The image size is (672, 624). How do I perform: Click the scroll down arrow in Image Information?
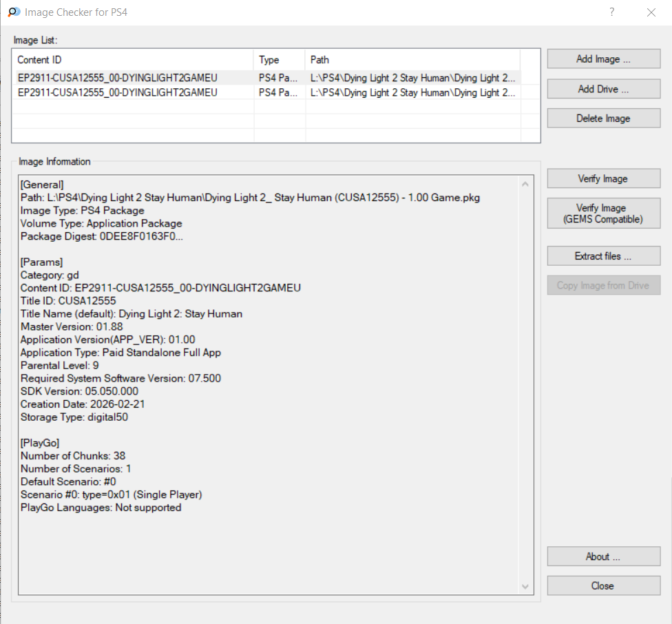point(526,587)
